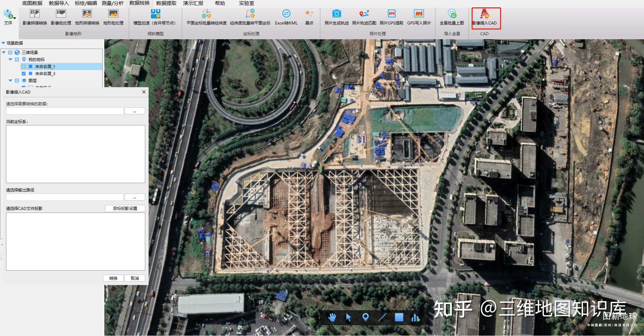Activate the pan hand tool
644x336 pixels.
tap(332, 317)
